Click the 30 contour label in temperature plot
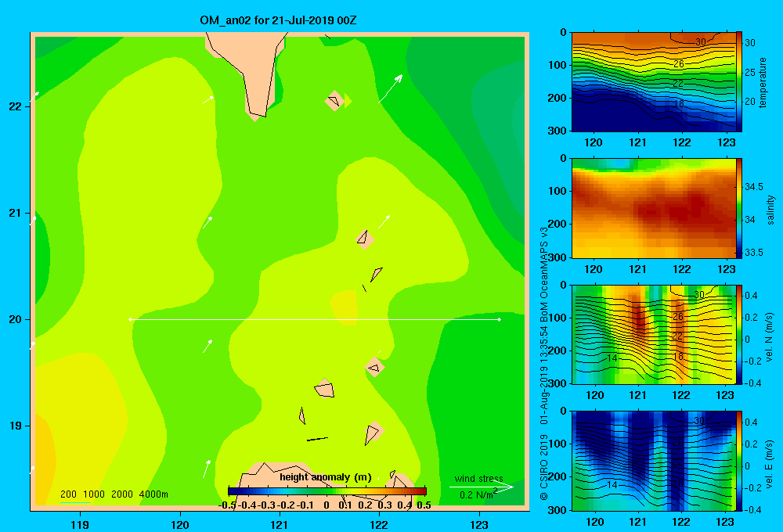 [x=701, y=42]
